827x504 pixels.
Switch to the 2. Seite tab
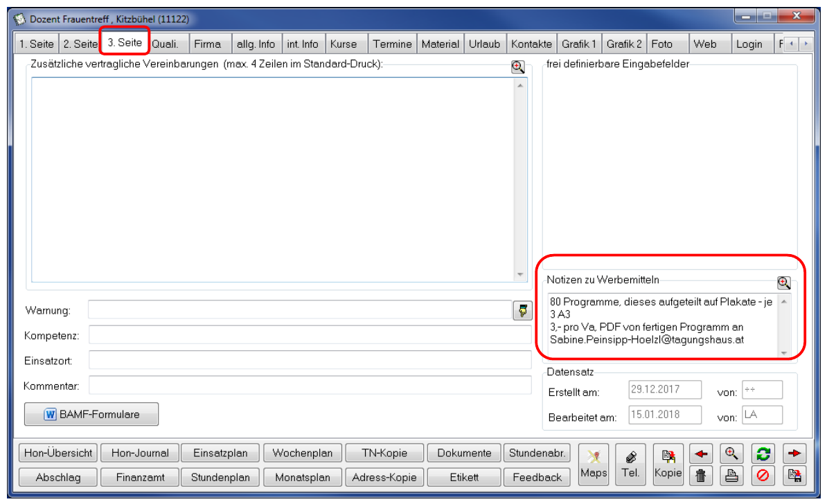point(80,44)
